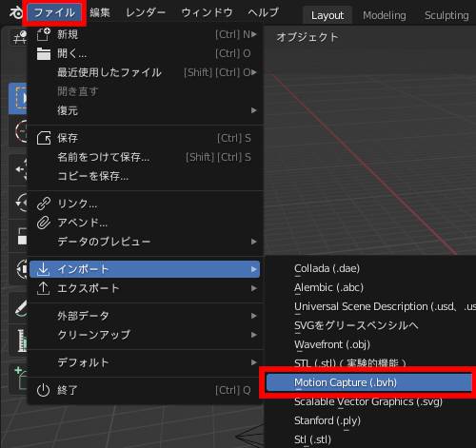Import Motion Capture (.bvh) file

(x=369, y=382)
